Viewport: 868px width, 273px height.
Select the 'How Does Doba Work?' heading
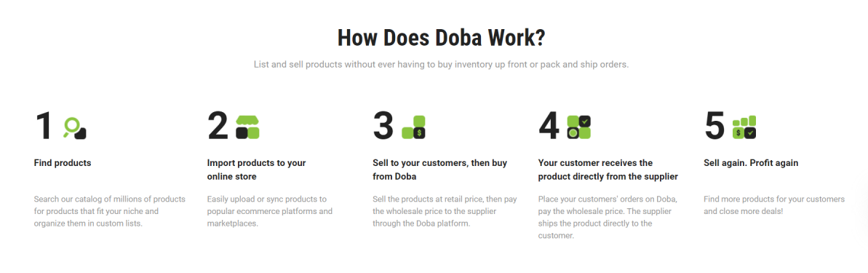coord(441,38)
